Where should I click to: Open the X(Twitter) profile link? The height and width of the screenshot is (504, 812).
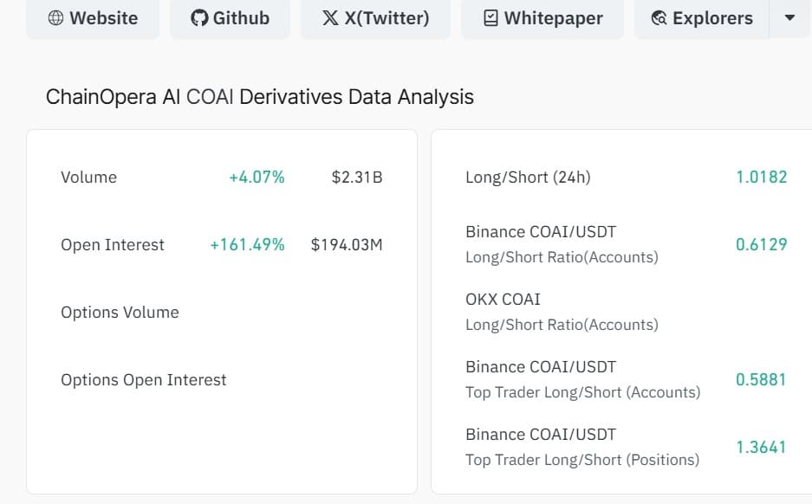tap(375, 17)
